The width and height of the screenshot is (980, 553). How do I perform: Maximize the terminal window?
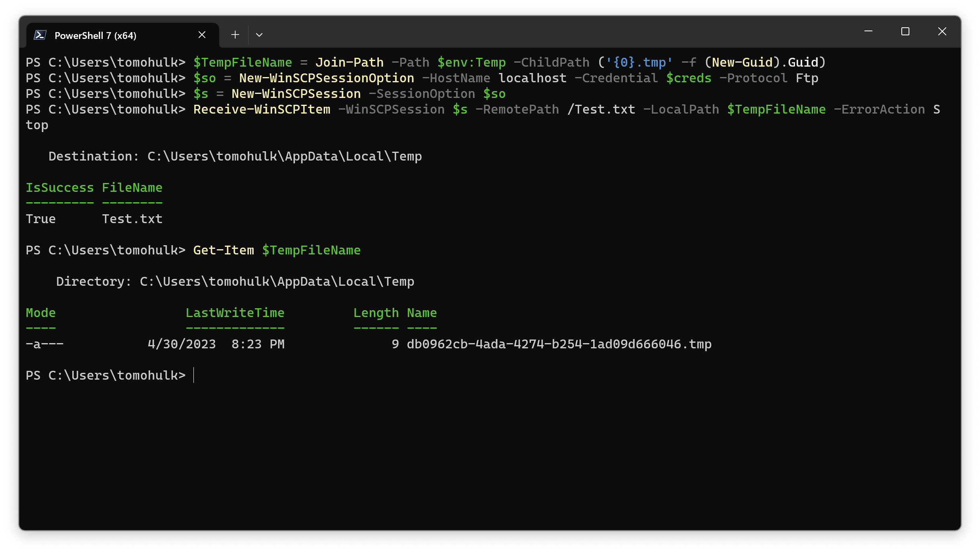(x=905, y=31)
